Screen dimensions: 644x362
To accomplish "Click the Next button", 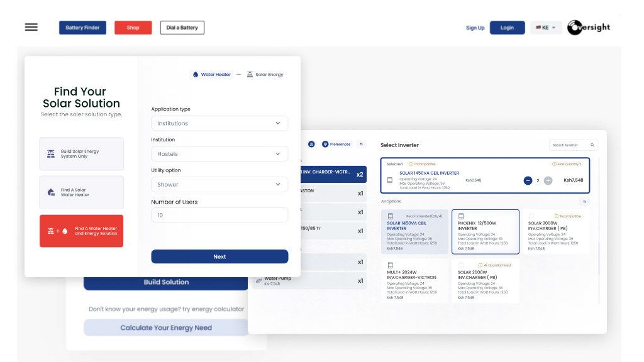I will point(219,256).
